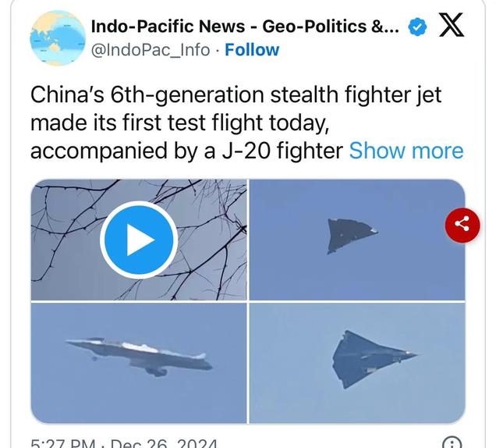Screen dimensions: 496x448
Task: Click the red share button
Action: click(462, 225)
